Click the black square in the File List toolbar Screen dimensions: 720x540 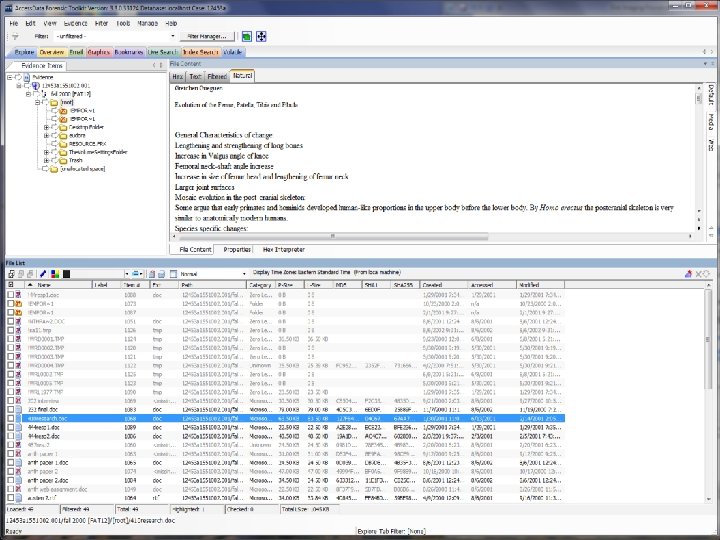pos(67,274)
